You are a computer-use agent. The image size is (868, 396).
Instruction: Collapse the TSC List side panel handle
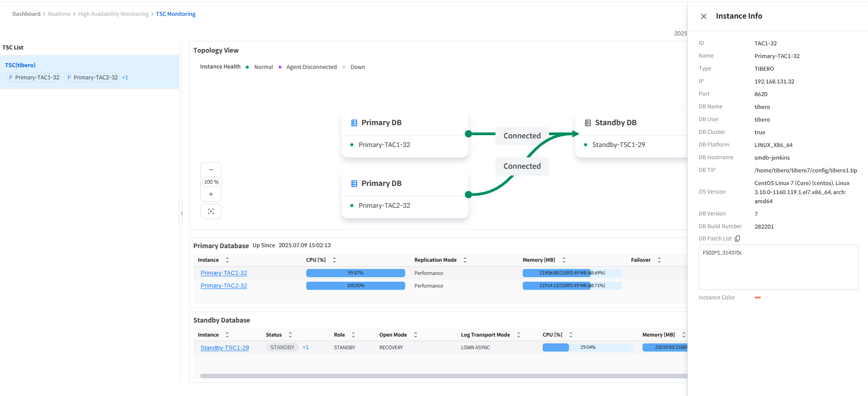tap(181, 212)
